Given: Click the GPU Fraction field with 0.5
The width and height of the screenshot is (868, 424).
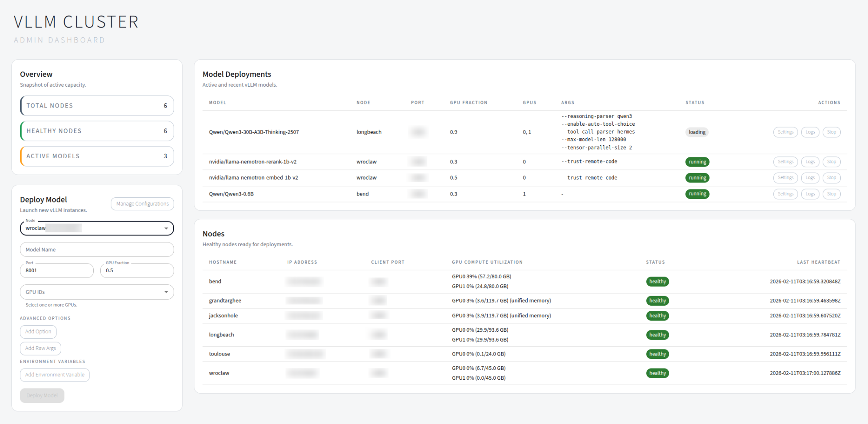Looking at the screenshot, I should (137, 271).
